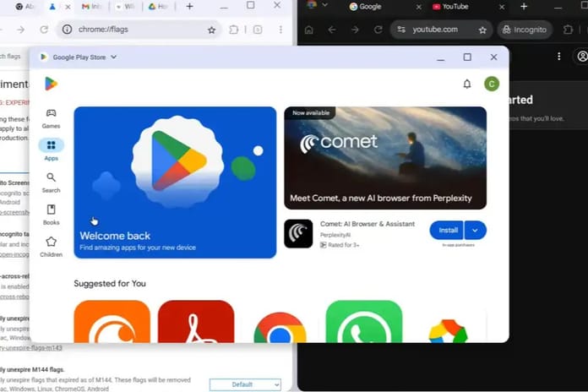
Task: Click Comet: AI Browser & Assistant title
Action: tap(367, 224)
